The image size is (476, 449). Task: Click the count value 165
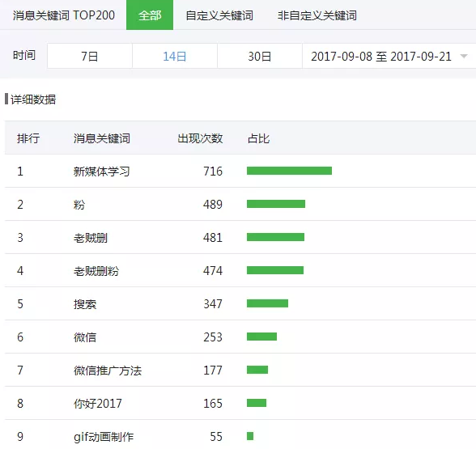point(213,404)
